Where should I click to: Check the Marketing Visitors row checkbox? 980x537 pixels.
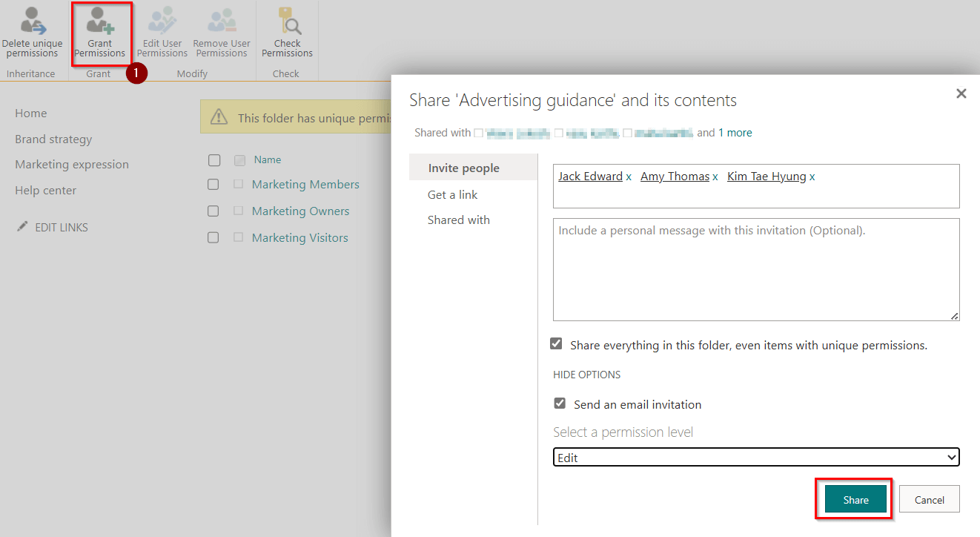(213, 238)
